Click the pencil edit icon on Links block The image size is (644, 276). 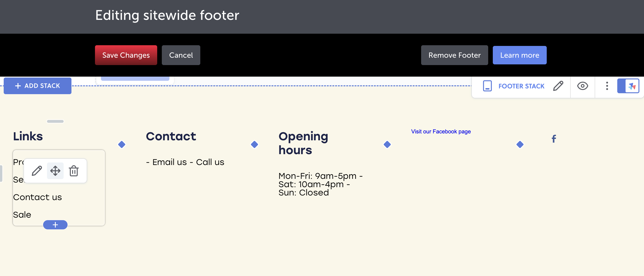[37, 171]
